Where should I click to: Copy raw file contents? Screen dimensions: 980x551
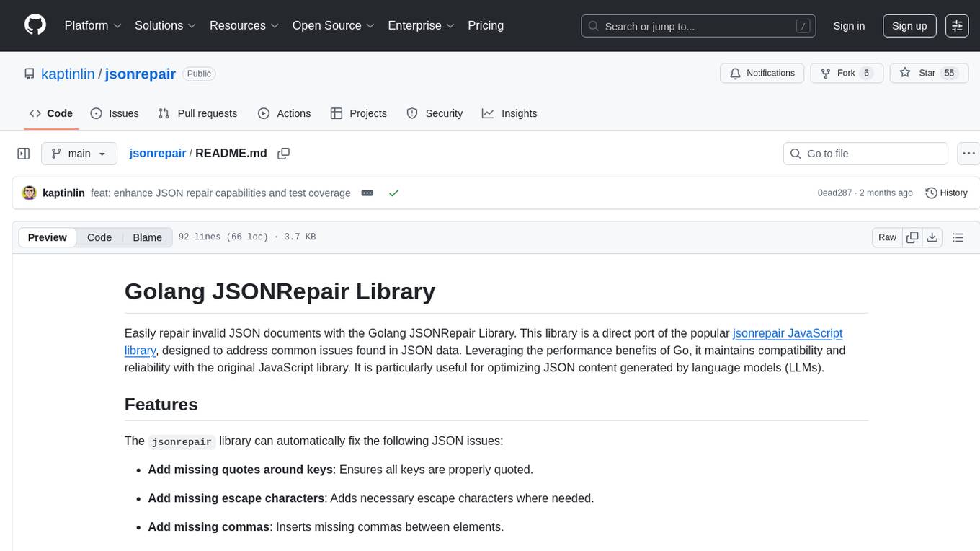913,237
